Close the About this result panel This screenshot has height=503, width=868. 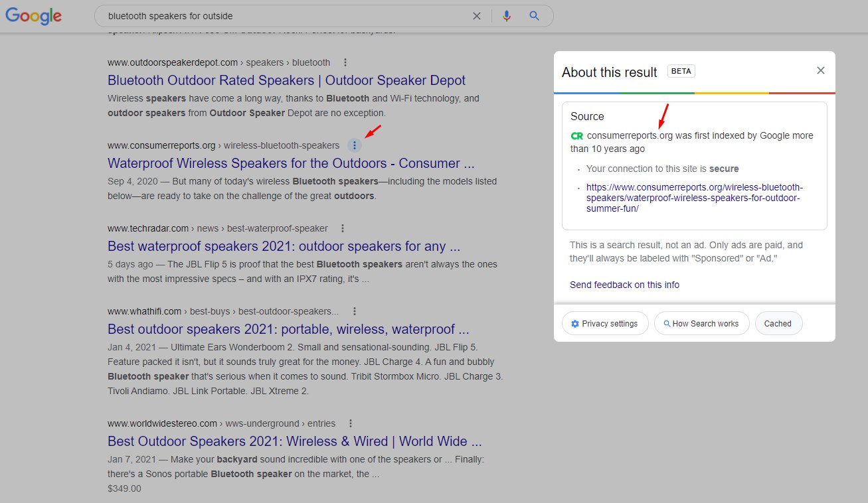coord(821,70)
